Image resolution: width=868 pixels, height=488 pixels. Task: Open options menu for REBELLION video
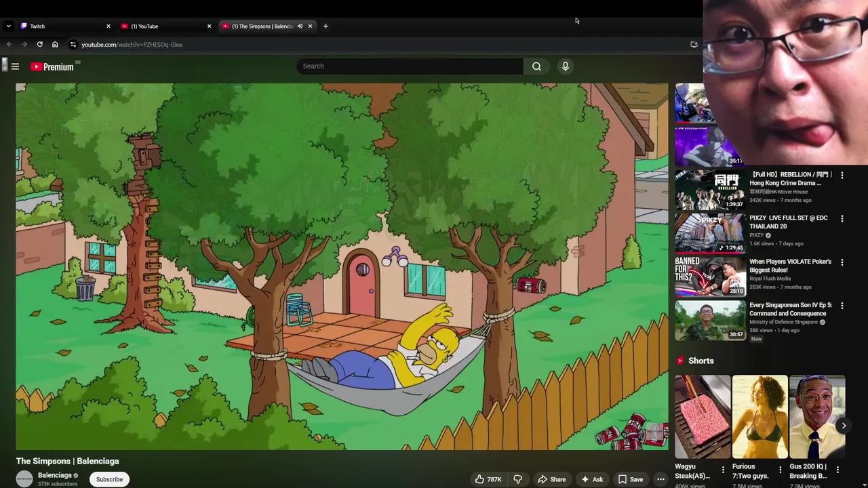[x=842, y=176]
